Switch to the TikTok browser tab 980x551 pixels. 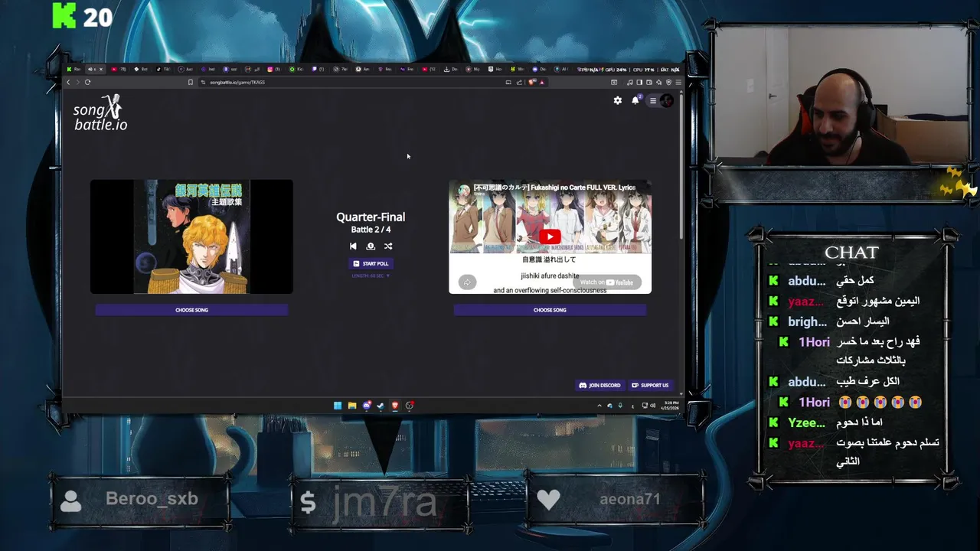pos(163,70)
